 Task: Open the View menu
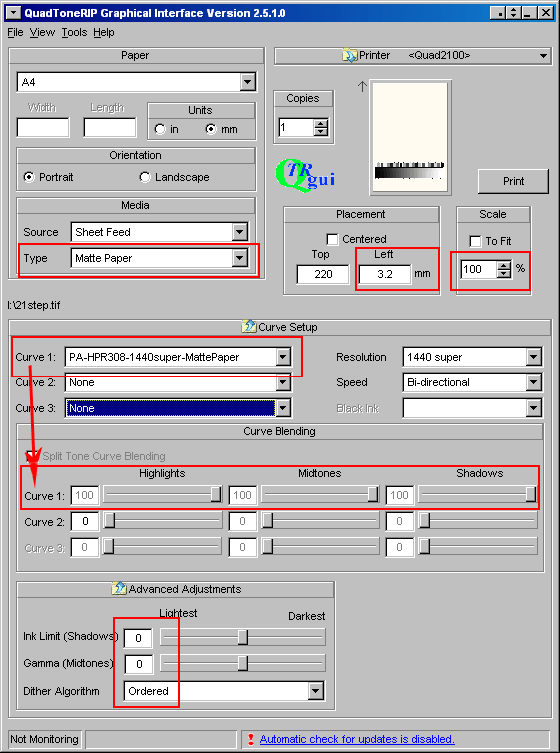tap(42, 32)
